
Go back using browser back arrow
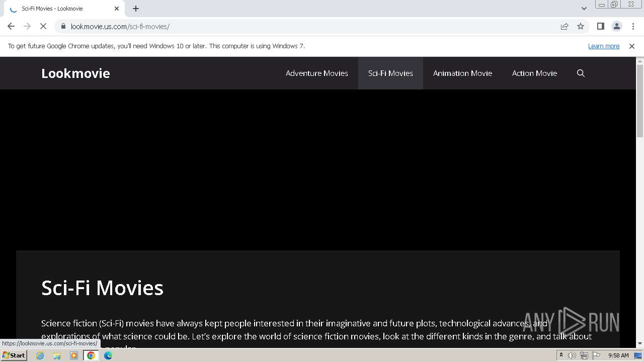11,26
